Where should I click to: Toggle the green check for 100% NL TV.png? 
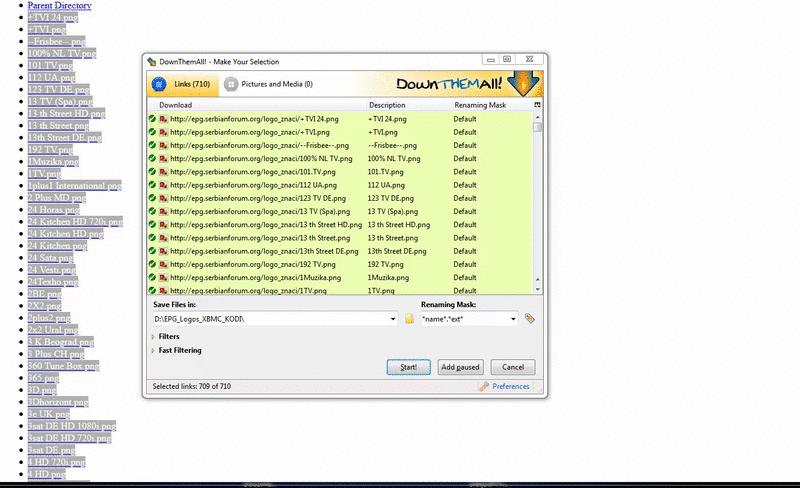coord(152,158)
